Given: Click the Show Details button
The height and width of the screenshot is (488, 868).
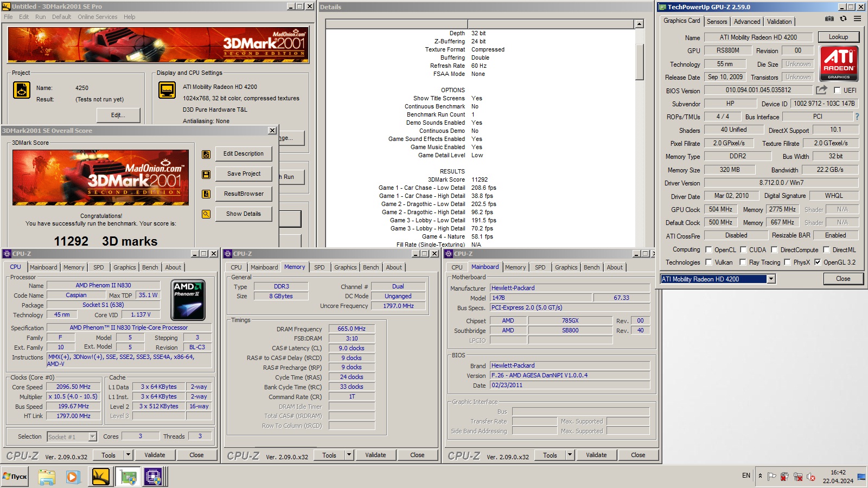Looking at the screenshot, I should [x=244, y=214].
